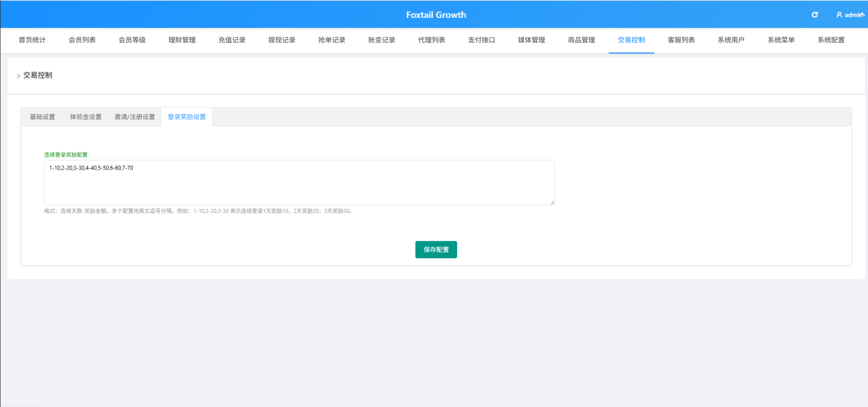Go to 会员列表 page

82,40
